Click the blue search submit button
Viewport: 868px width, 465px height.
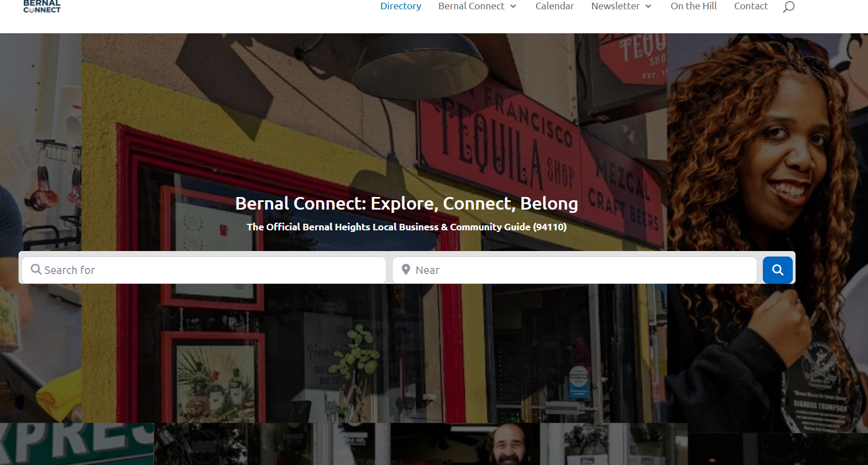pyautogui.click(x=777, y=270)
